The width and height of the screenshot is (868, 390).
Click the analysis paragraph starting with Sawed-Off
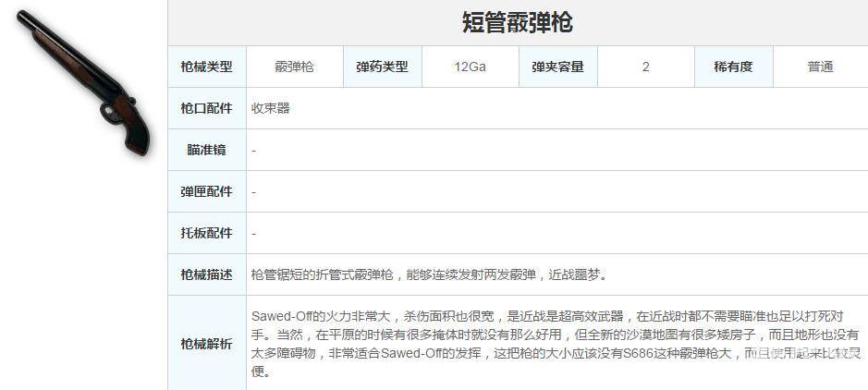click(555, 343)
